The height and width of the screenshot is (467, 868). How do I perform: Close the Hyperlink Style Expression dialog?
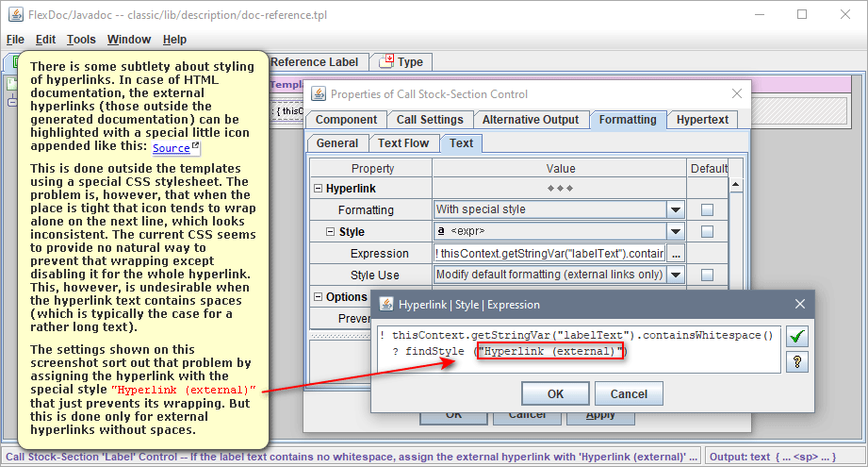[799, 305]
